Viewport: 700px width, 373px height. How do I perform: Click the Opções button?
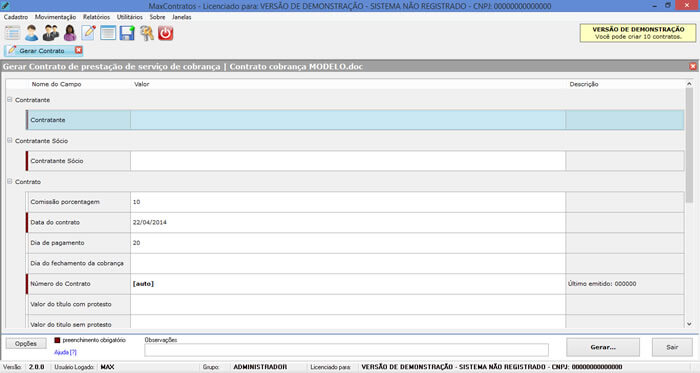26,344
